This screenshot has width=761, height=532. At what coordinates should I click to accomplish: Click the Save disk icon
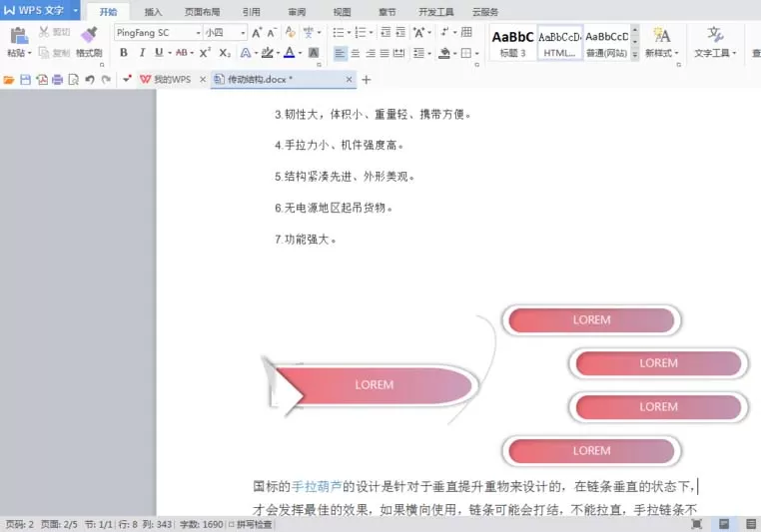[x=26, y=80]
